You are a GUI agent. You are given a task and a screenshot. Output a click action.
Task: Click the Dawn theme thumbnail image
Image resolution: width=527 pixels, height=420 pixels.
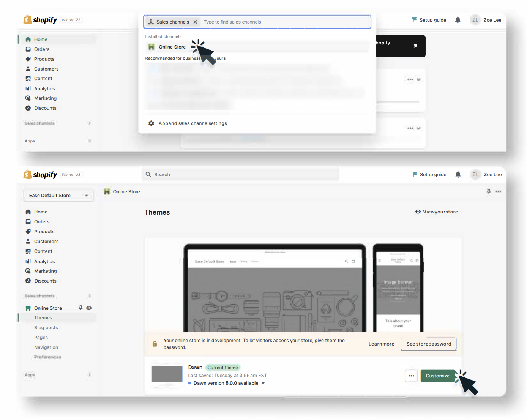[x=167, y=374]
